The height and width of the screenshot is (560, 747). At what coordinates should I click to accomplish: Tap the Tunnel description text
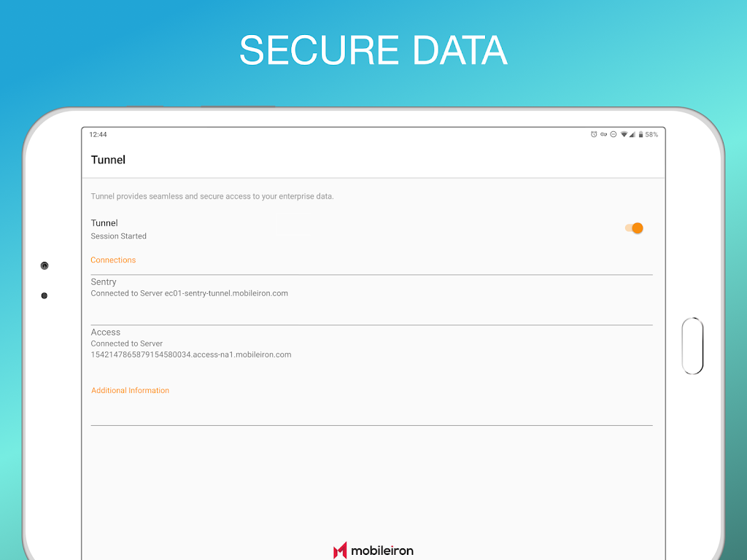(212, 196)
